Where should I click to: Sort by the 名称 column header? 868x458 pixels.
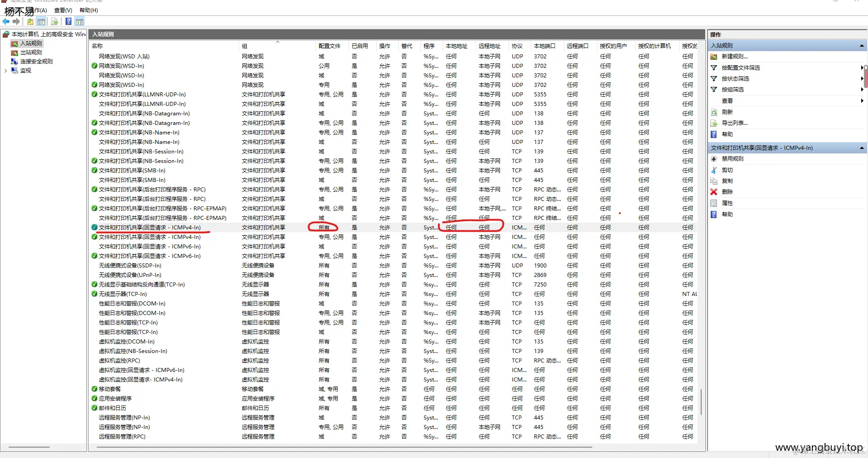coord(164,46)
